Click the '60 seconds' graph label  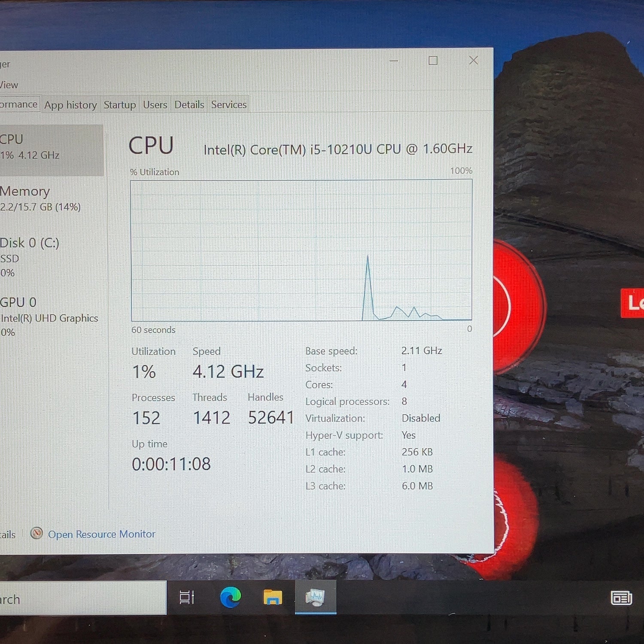(x=153, y=330)
